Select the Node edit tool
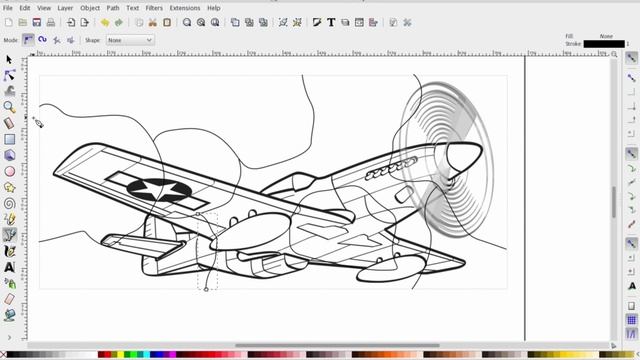The width and height of the screenshot is (640, 360). pyautogui.click(x=9, y=76)
